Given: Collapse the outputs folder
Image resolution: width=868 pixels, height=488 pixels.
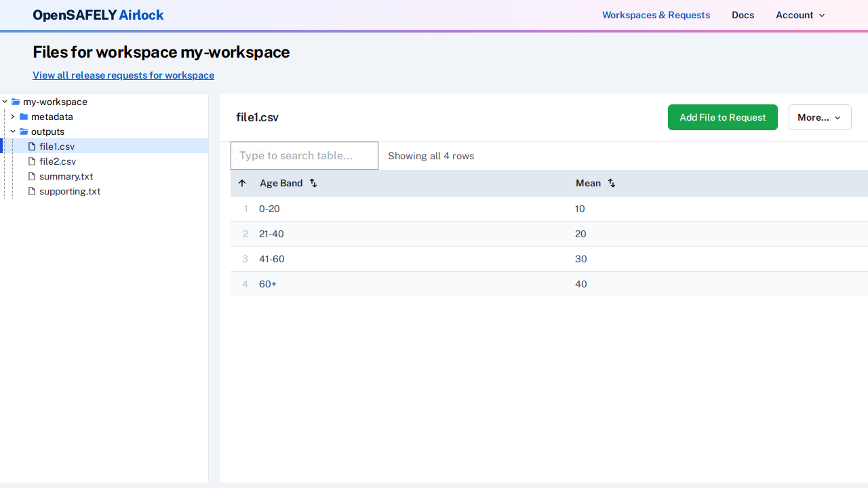Looking at the screenshot, I should [13, 131].
